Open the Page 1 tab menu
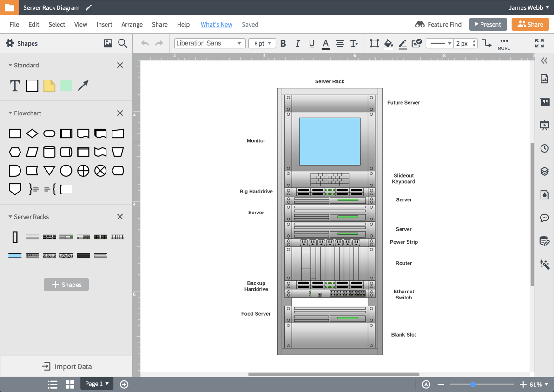Image resolution: width=554 pixels, height=392 pixels. [97, 384]
